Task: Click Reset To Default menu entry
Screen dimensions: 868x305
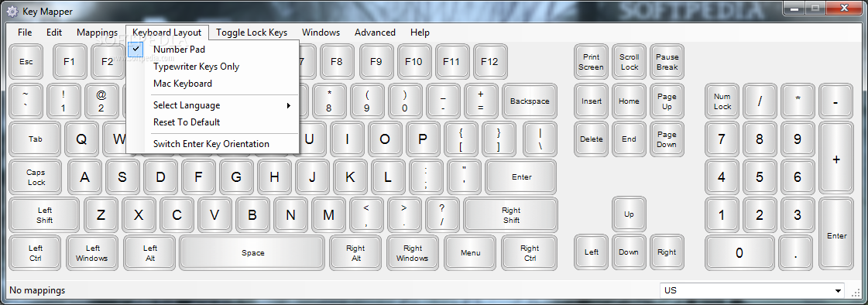Action: [213, 122]
